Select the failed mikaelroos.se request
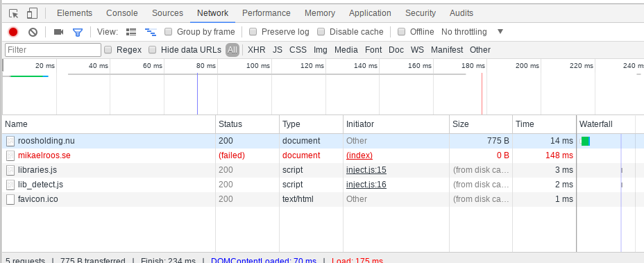 coord(323,155)
